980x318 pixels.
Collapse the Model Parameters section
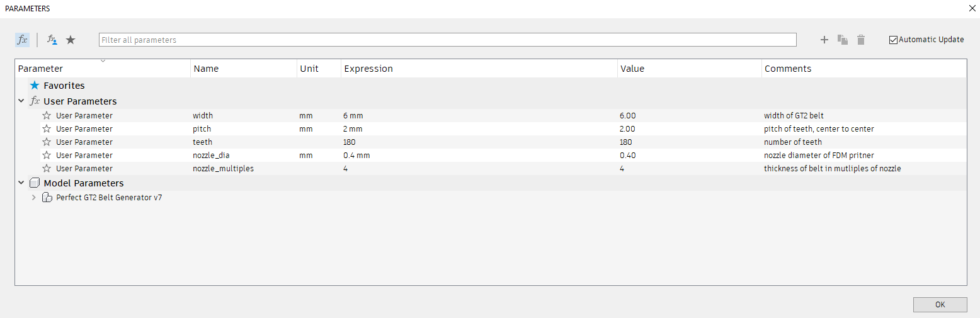click(x=21, y=183)
